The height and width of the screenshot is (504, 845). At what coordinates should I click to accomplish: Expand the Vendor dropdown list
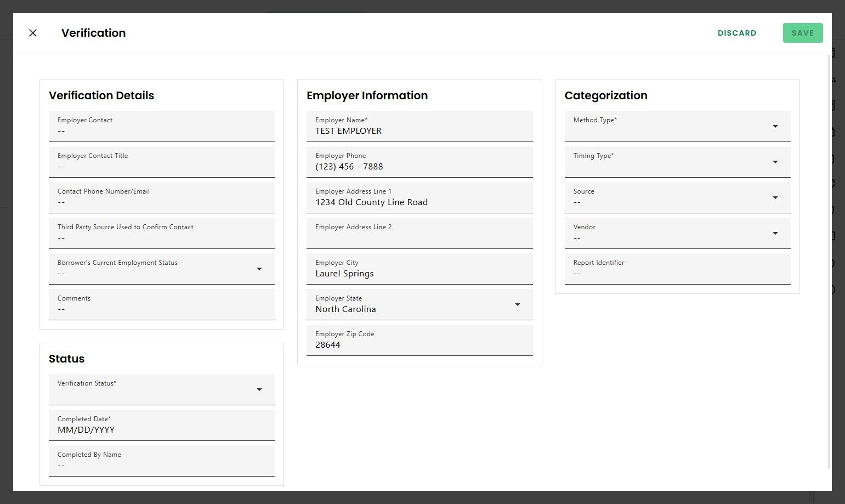[677, 233]
